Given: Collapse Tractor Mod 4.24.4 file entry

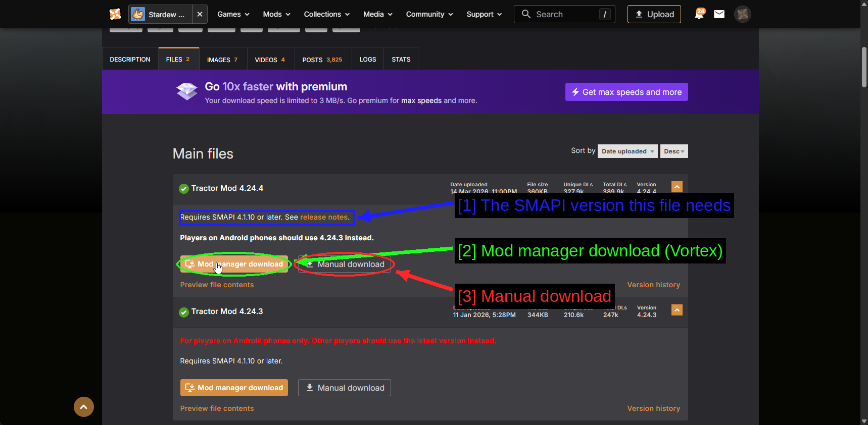Looking at the screenshot, I should coord(677,187).
